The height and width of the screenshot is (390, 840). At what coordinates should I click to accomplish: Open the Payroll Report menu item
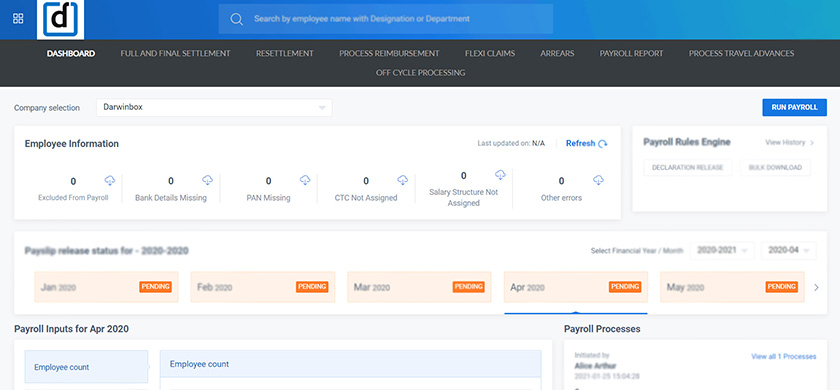coord(631,54)
